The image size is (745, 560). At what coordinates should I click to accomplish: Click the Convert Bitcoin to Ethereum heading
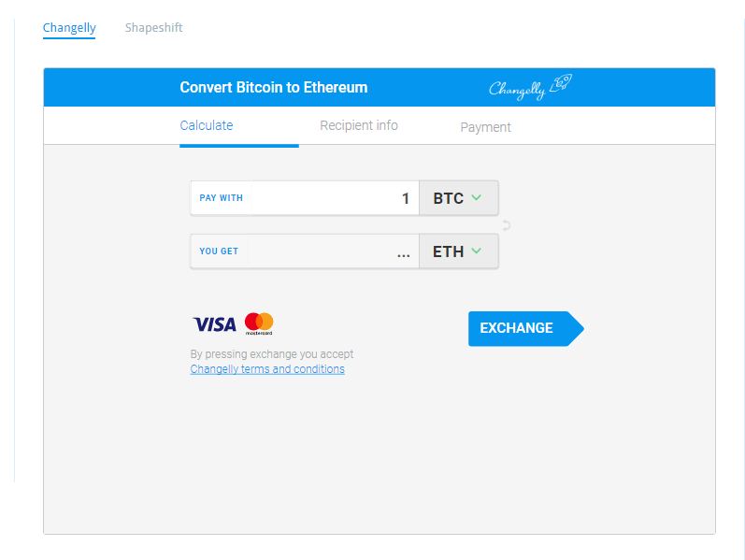coord(274,88)
